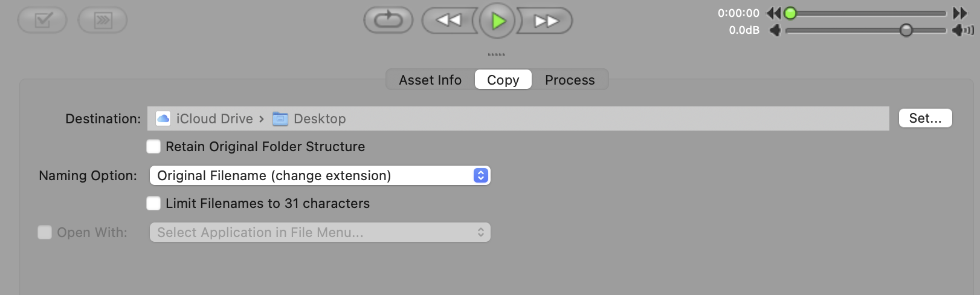The height and width of the screenshot is (295, 980).
Task: Click the fast-forward double-arrow button
Action: [545, 21]
